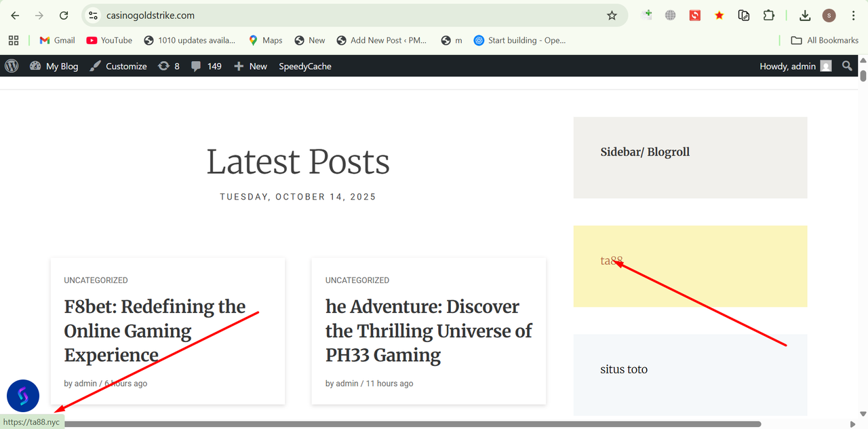Viewport: 868px width, 429px height.
Task: Open Chrome three-dot menu
Action: 853,16
